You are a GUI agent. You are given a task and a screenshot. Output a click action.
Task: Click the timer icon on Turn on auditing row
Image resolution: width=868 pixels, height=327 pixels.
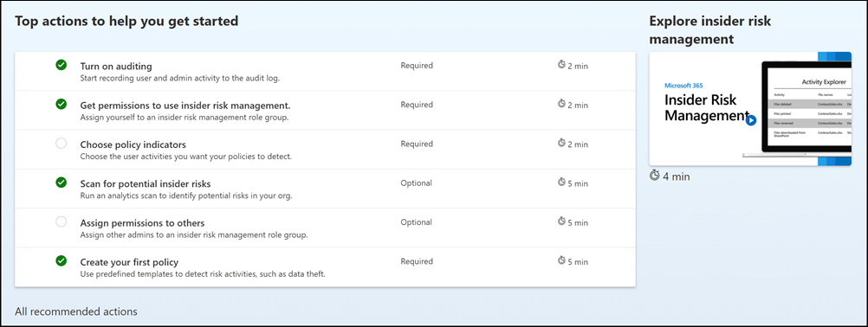point(561,65)
